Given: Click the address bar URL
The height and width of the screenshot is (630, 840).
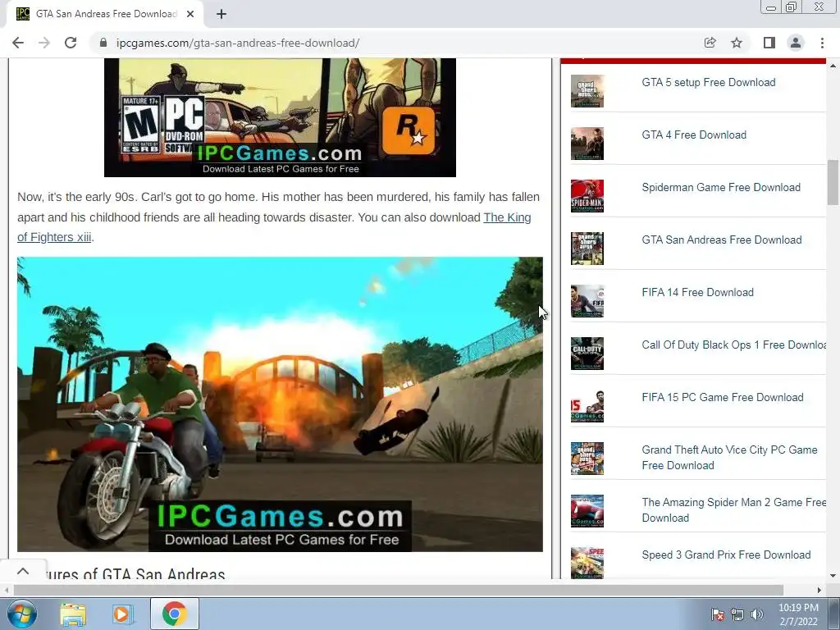Looking at the screenshot, I should 238,43.
